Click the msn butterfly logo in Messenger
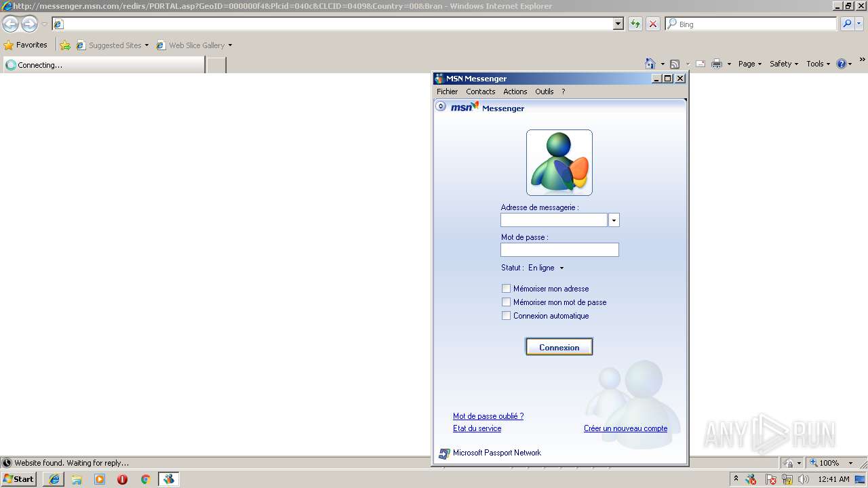This screenshot has width=868, height=488. click(x=465, y=107)
